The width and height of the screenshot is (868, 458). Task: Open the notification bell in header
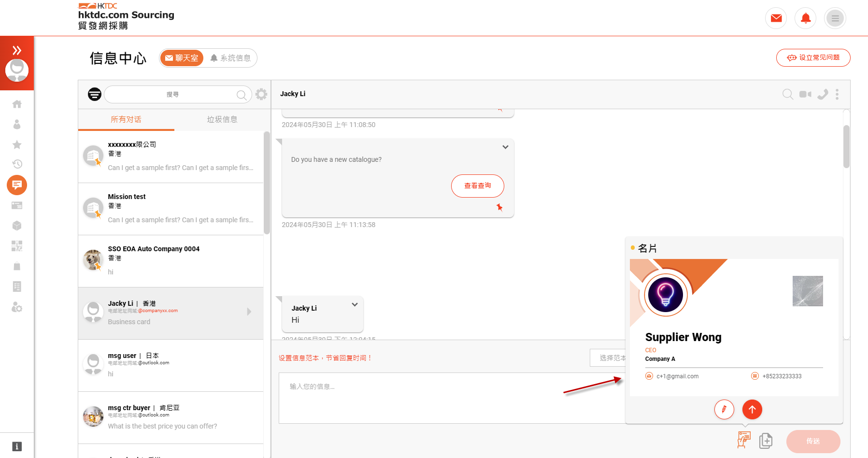(806, 18)
